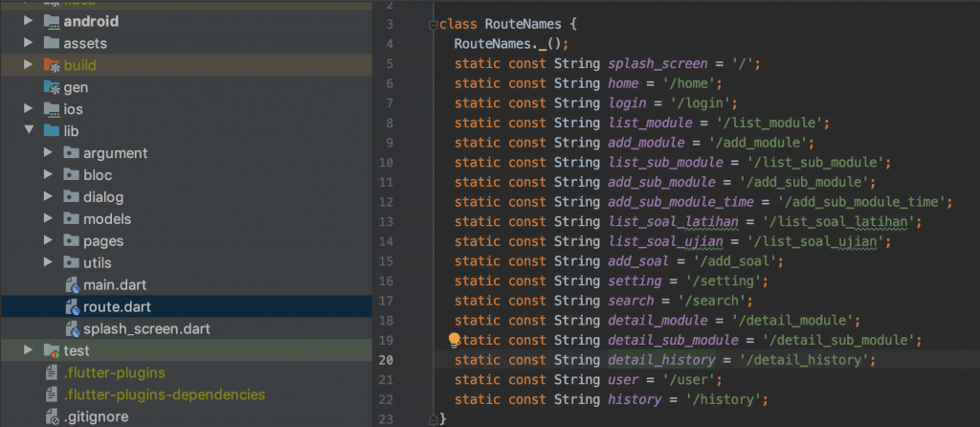Click the add_module constant name
Viewport: 980px width, 427px height.
pos(646,143)
